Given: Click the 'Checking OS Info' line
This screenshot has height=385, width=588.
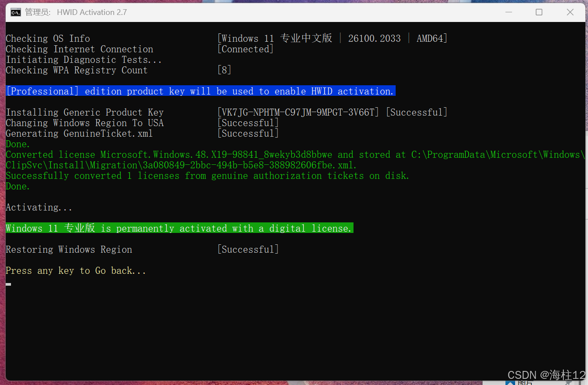Looking at the screenshot, I should click(48, 39).
